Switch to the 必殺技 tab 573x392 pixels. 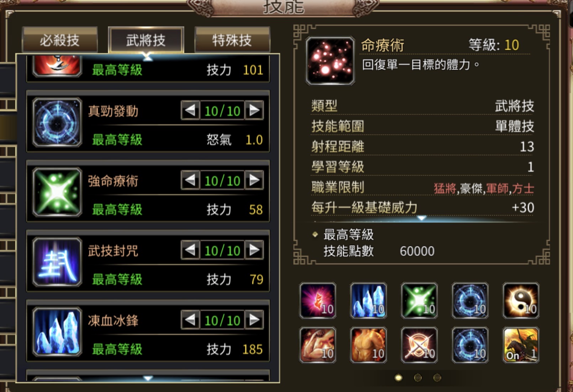59,40
